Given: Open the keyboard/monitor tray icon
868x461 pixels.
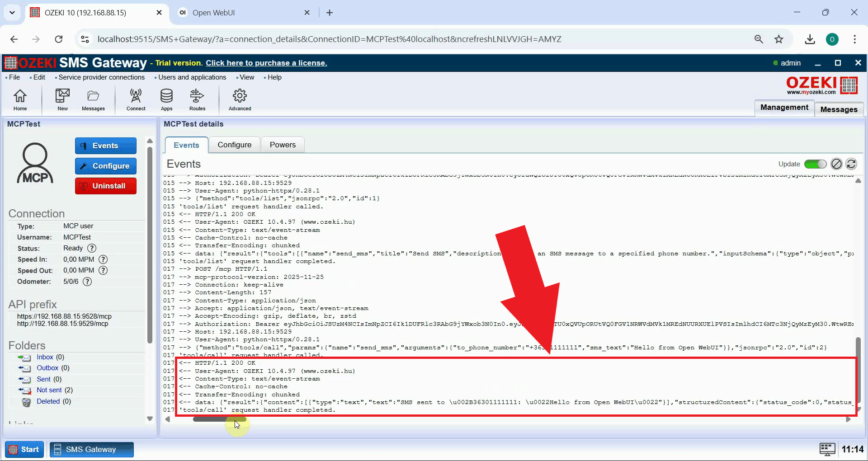Looking at the screenshot, I should coord(827,449).
